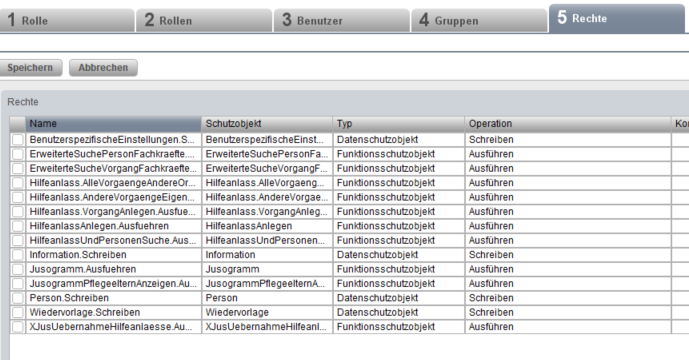This screenshot has width=689, height=360.
Task: Tick the HilfeanlassUndPersonenSuche row checkbox
Action: click(18, 240)
